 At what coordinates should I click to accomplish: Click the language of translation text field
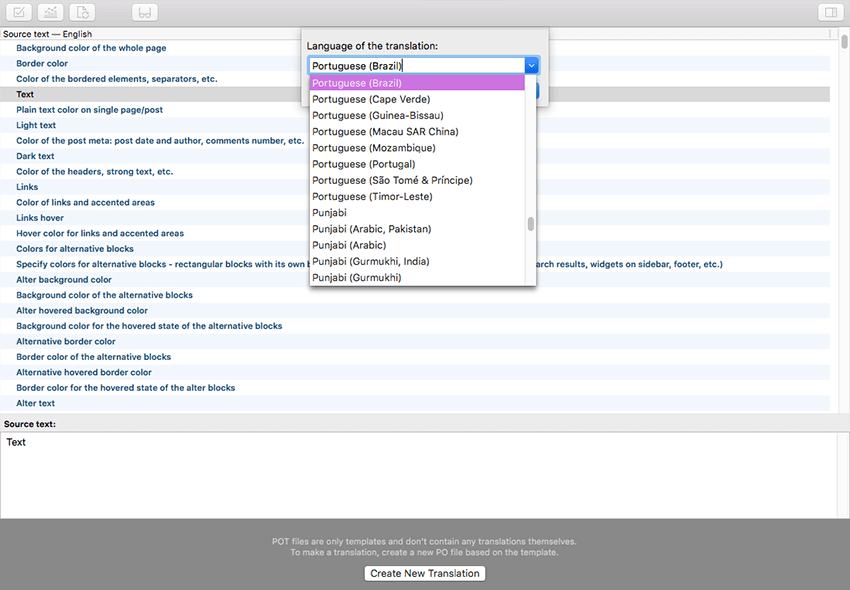tap(415, 66)
